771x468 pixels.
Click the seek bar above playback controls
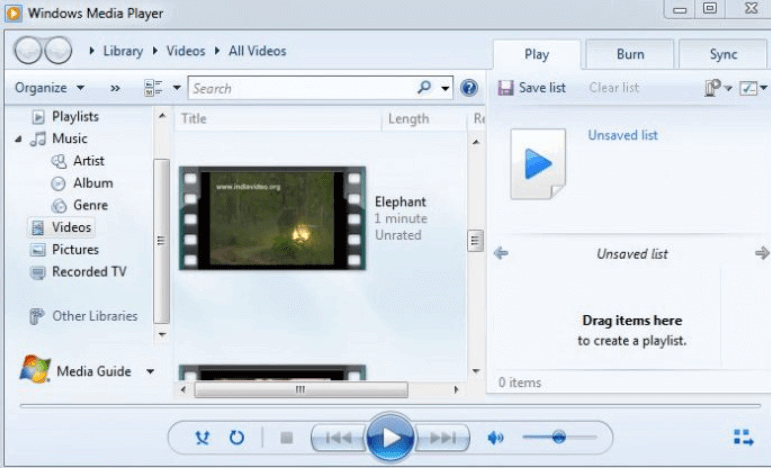click(390, 406)
